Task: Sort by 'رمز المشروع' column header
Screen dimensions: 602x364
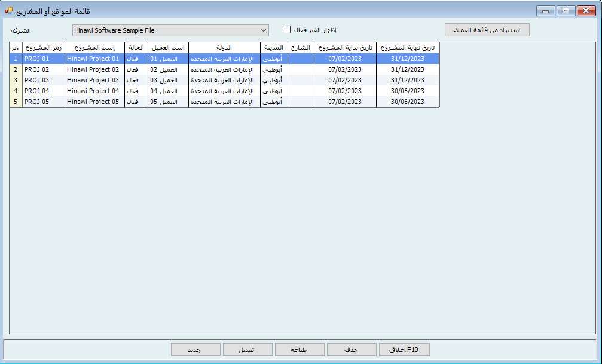Action: click(43, 48)
